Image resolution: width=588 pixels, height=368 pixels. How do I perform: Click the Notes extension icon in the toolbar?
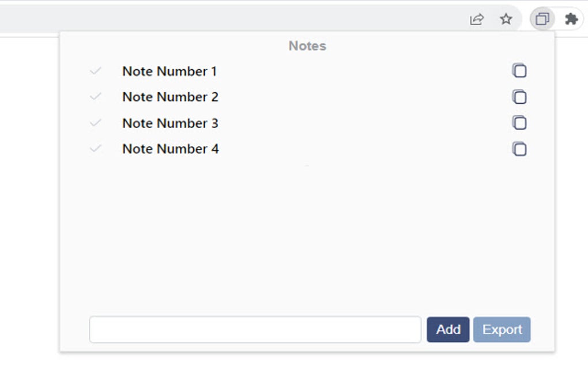542,20
